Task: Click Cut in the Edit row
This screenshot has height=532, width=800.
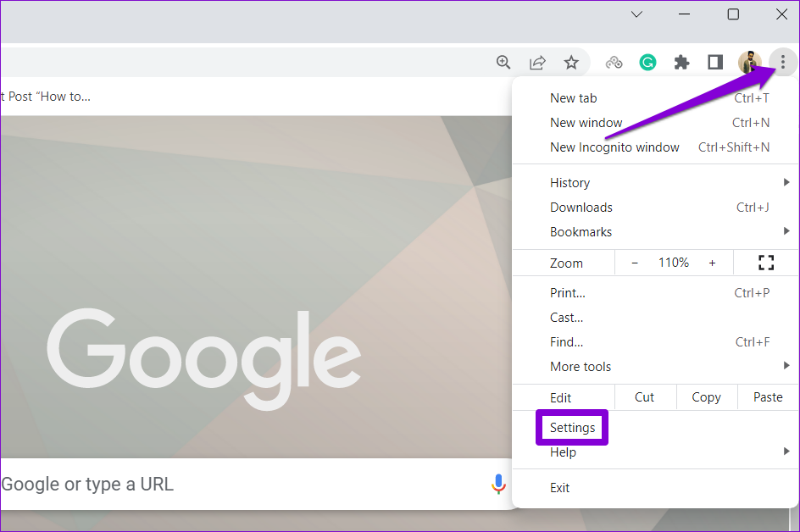Action: point(645,397)
